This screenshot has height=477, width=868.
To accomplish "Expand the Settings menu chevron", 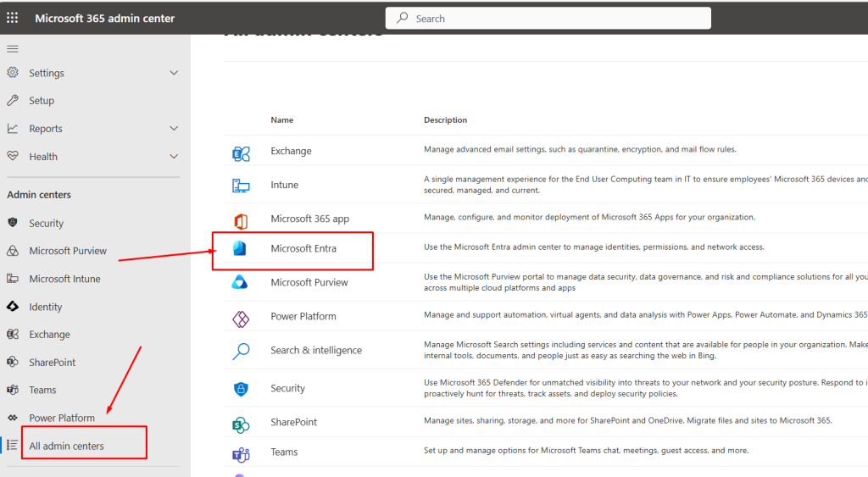I will (x=174, y=73).
